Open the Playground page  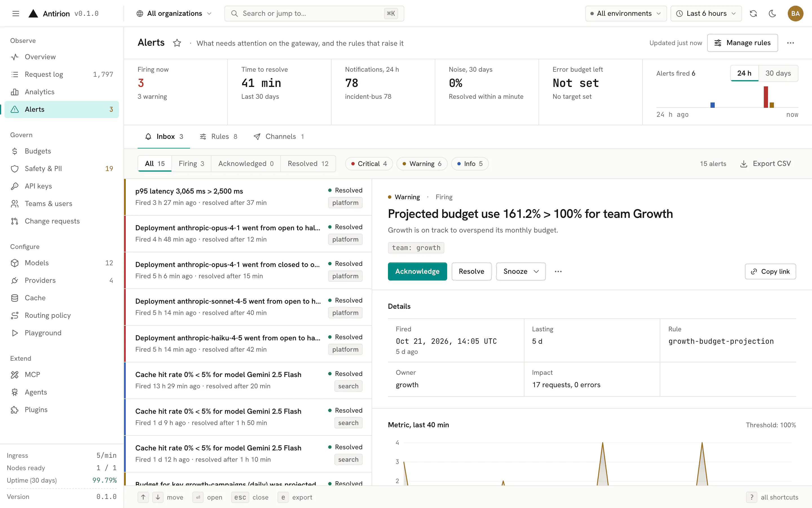tap(62, 333)
